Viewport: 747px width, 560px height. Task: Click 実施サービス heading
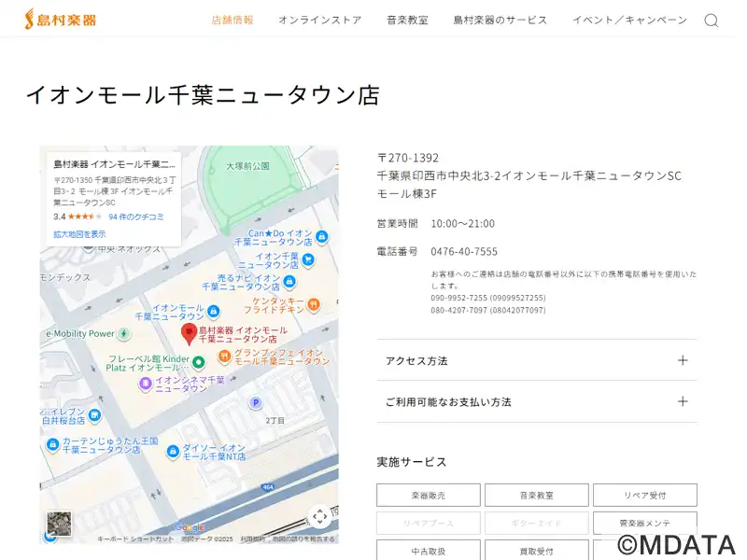pos(412,462)
